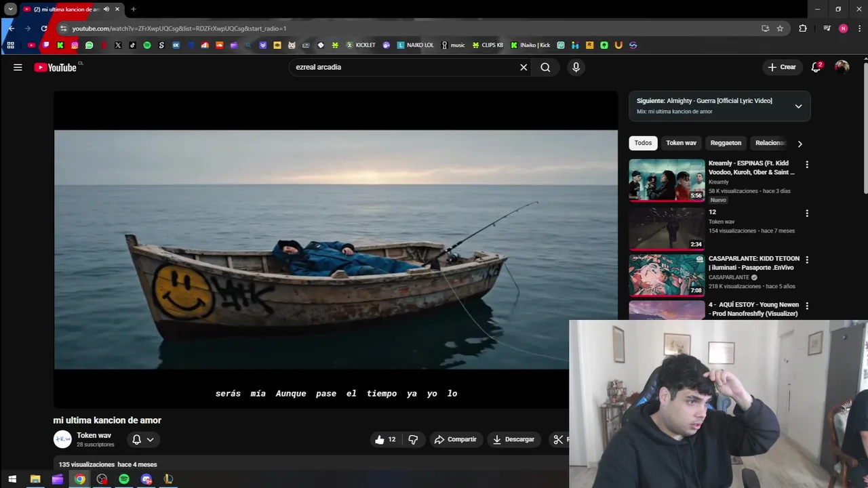Open the Chrome extensions puzzle icon
Image resolution: width=868 pixels, height=488 pixels.
point(803,28)
